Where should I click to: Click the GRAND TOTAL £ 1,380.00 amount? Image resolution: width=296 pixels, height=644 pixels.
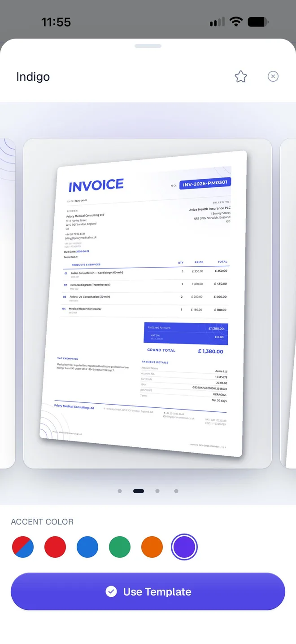point(210,351)
